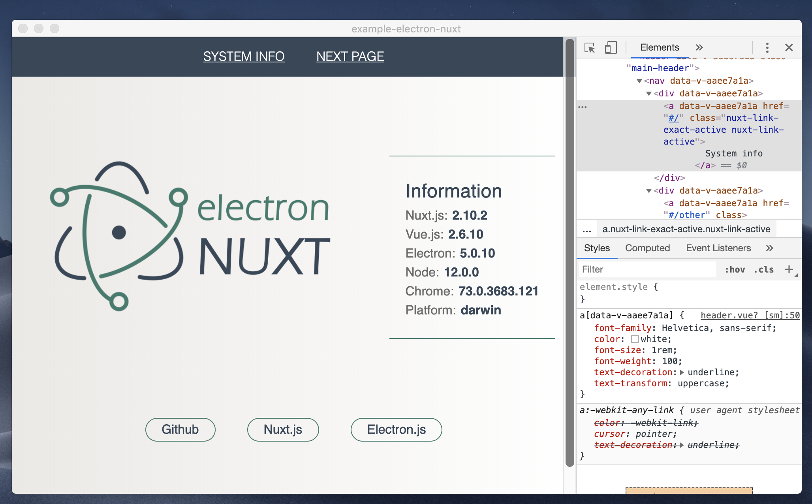Click the cursor pointer declaration

(x=635, y=434)
